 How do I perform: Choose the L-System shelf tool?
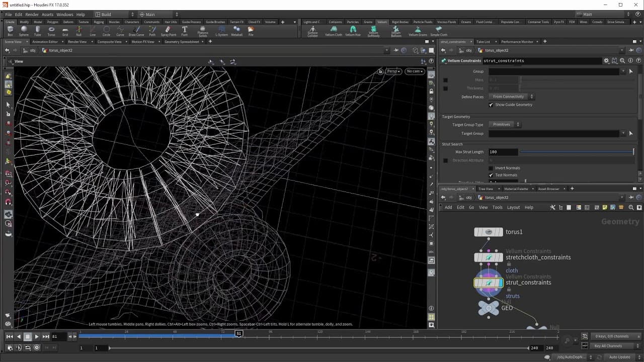[221, 31]
